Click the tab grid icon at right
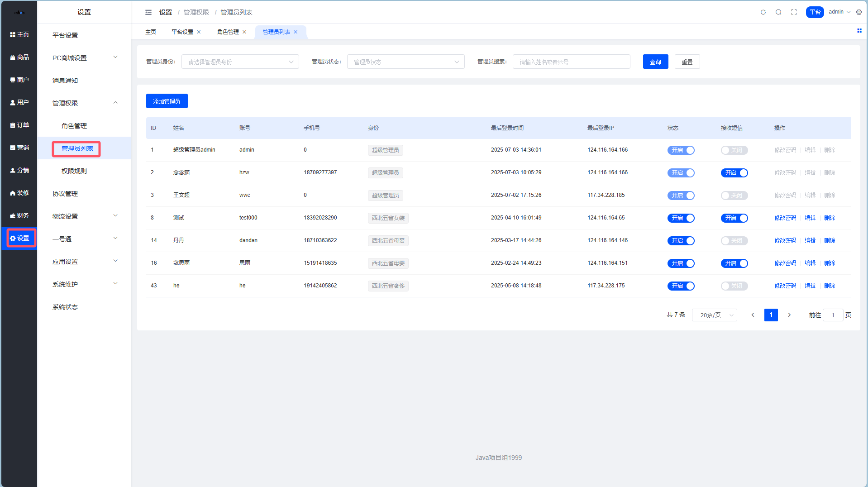Image resolution: width=868 pixels, height=487 pixels. (x=859, y=31)
